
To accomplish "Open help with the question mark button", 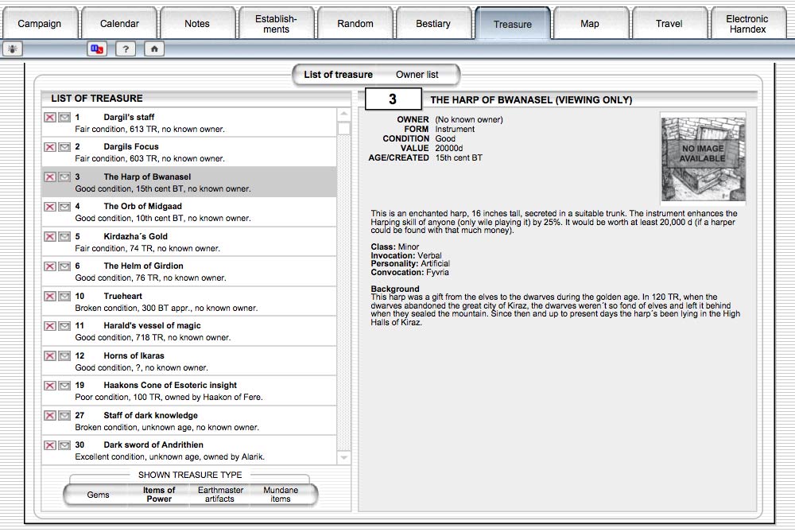I will coord(126,49).
